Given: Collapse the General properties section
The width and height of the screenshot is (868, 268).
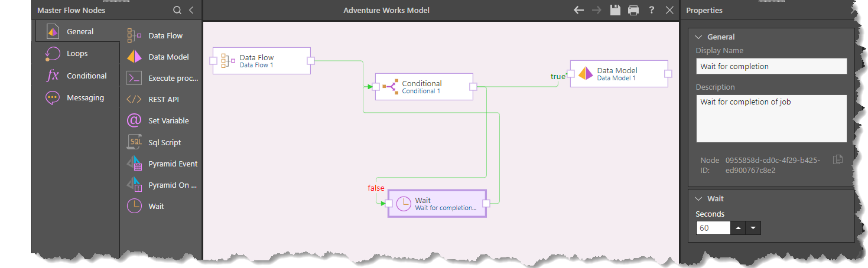Looking at the screenshot, I should (x=699, y=37).
